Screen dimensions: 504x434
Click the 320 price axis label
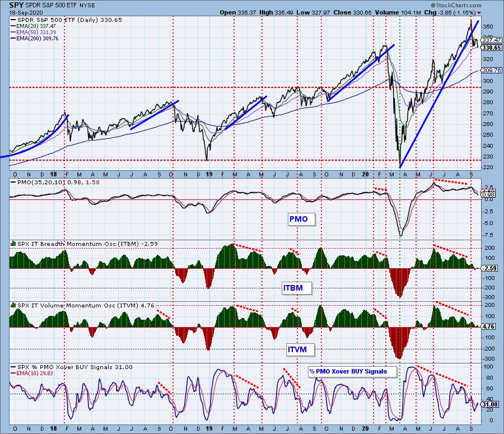pyautogui.click(x=488, y=59)
